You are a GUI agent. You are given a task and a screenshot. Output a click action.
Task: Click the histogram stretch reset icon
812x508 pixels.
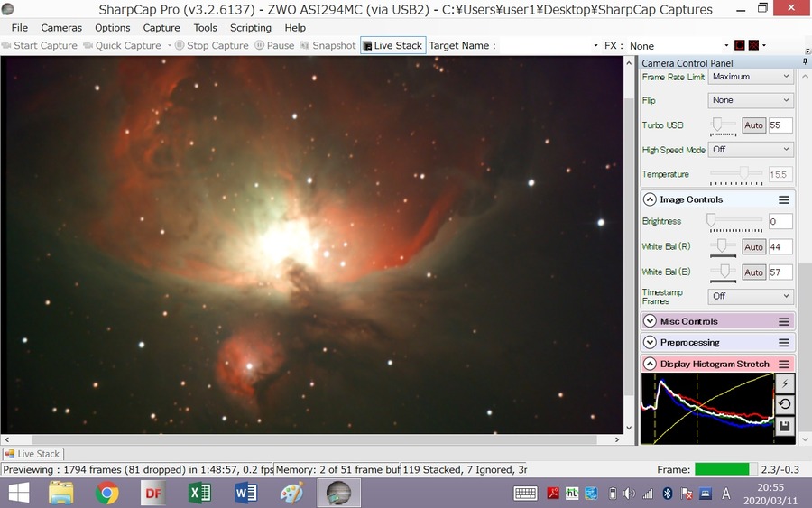(x=785, y=404)
